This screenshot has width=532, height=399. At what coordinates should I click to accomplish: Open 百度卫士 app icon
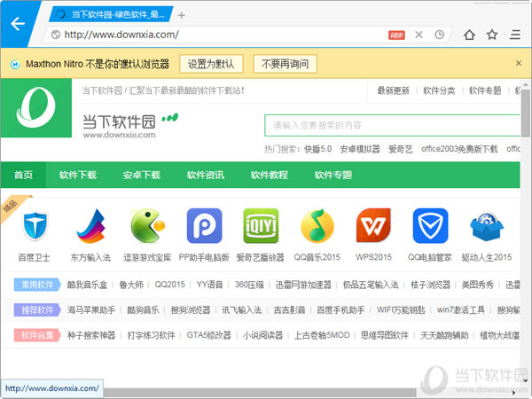[x=35, y=226]
